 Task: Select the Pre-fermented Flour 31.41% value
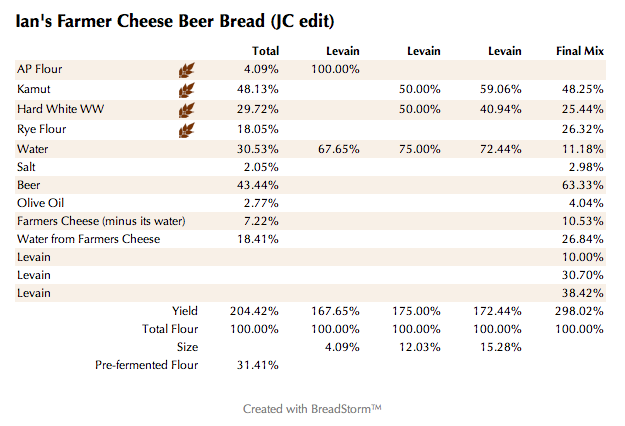click(x=260, y=365)
